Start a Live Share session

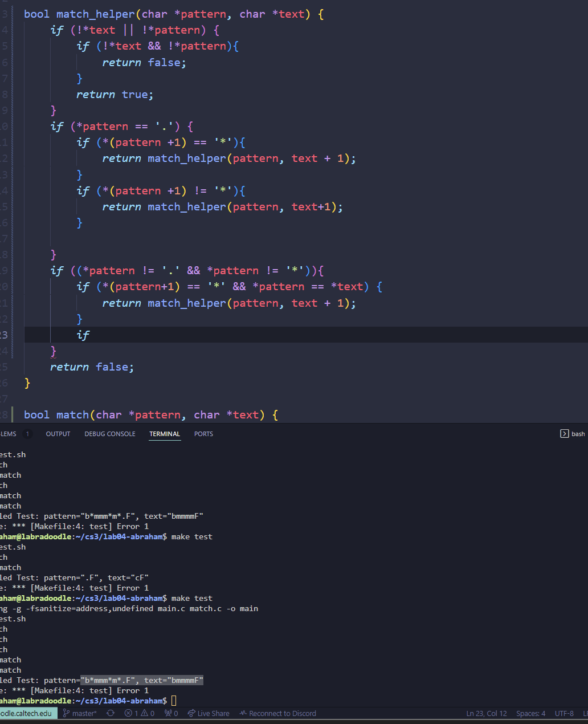click(209, 713)
